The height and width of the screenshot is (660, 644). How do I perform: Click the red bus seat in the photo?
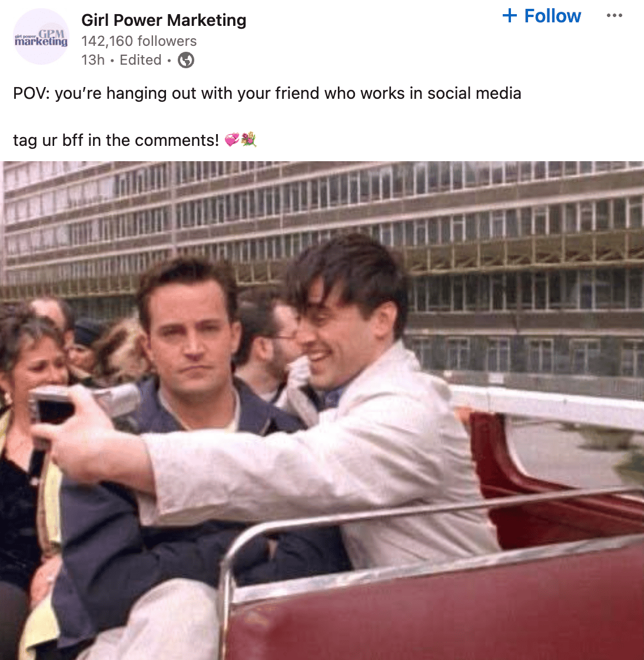point(434,606)
